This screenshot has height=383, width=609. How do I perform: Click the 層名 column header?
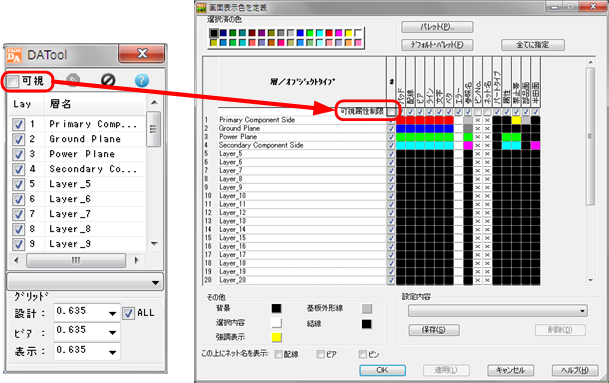(60, 104)
